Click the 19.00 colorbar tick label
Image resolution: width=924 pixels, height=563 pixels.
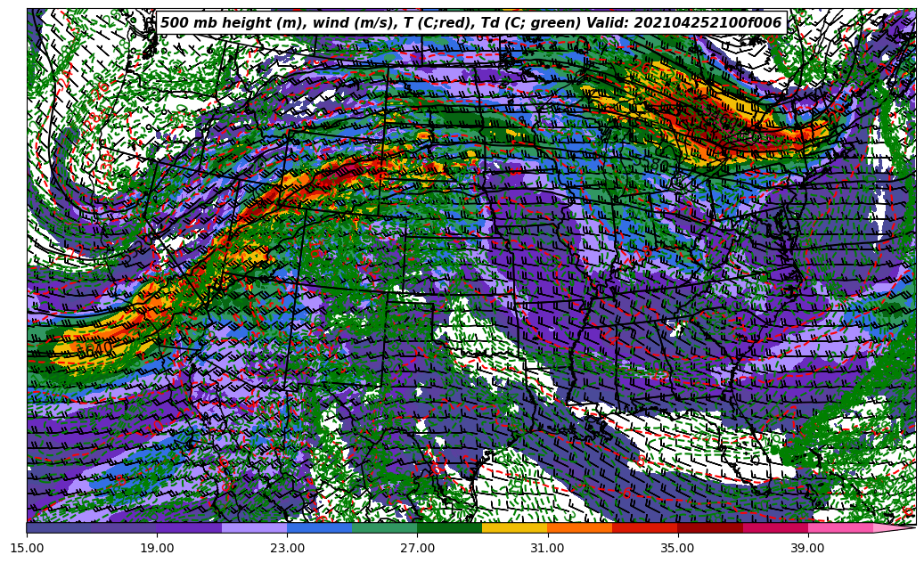157,548
